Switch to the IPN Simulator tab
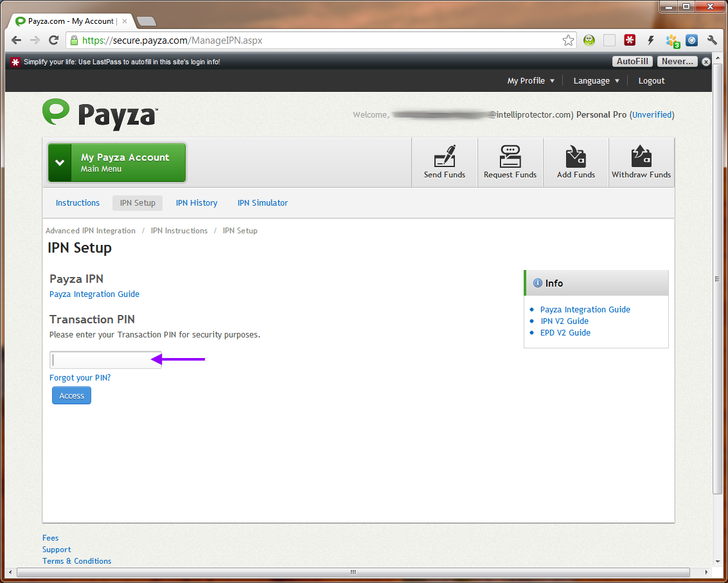The width and height of the screenshot is (728, 583). 262,203
